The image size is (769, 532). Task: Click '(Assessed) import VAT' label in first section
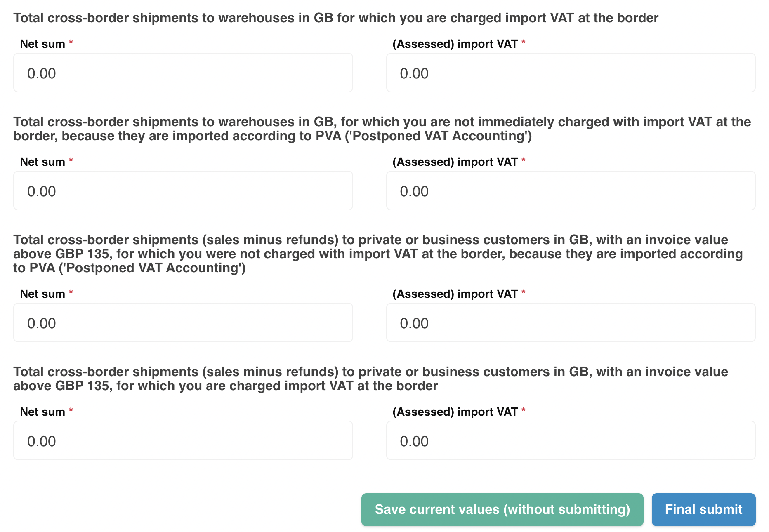(455, 44)
